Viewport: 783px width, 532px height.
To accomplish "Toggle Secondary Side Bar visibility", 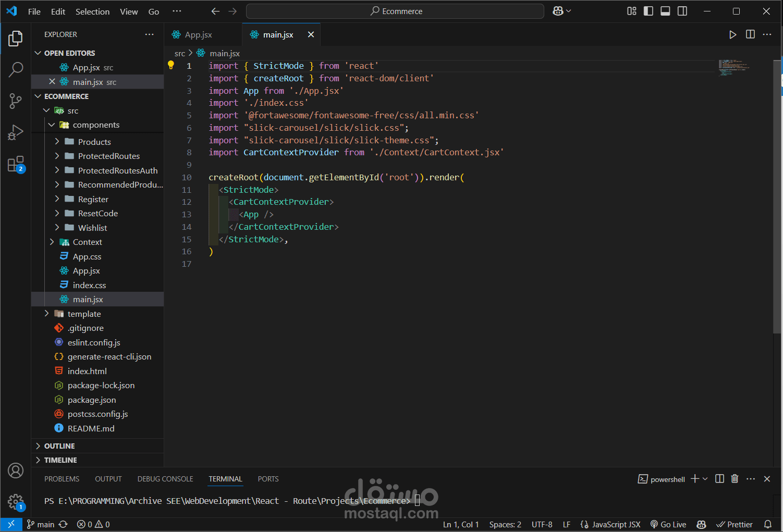I will point(682,11).
